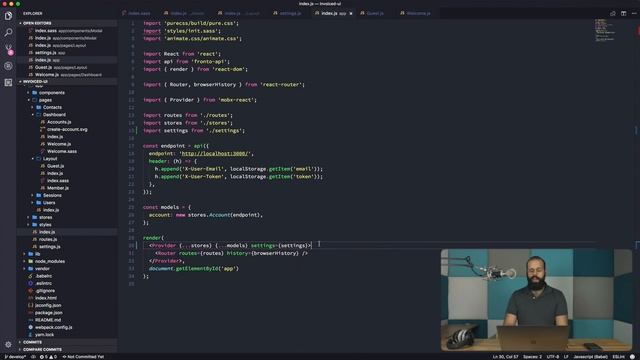Image resolution: width=640 pixels, height=360 pixels.
Task: Click the JavaScript (Babel) language mode
Action: coord(590,357)
